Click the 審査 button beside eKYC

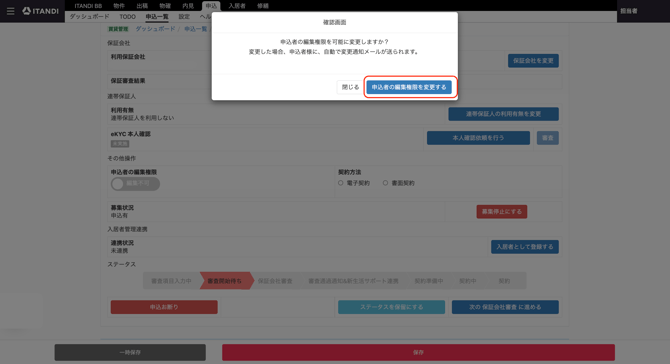547,138
